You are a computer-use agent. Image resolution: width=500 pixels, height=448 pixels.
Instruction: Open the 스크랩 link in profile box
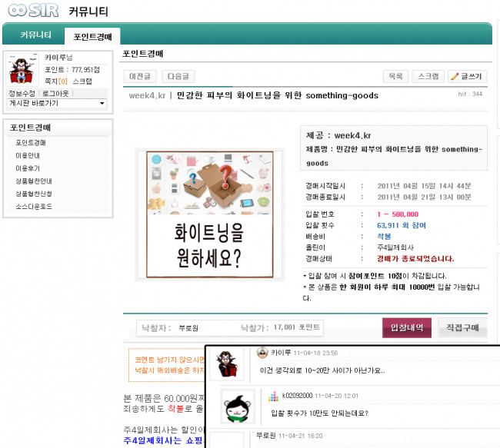[82, 81]
